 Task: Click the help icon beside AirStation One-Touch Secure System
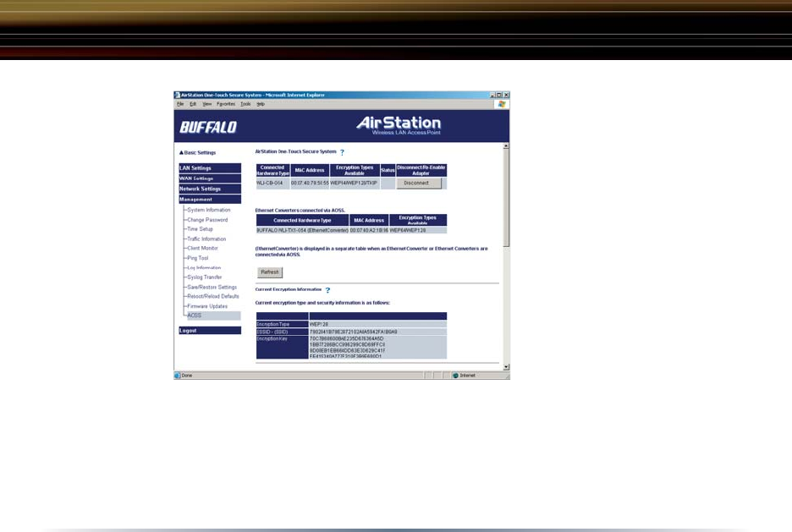click(342, 152)
